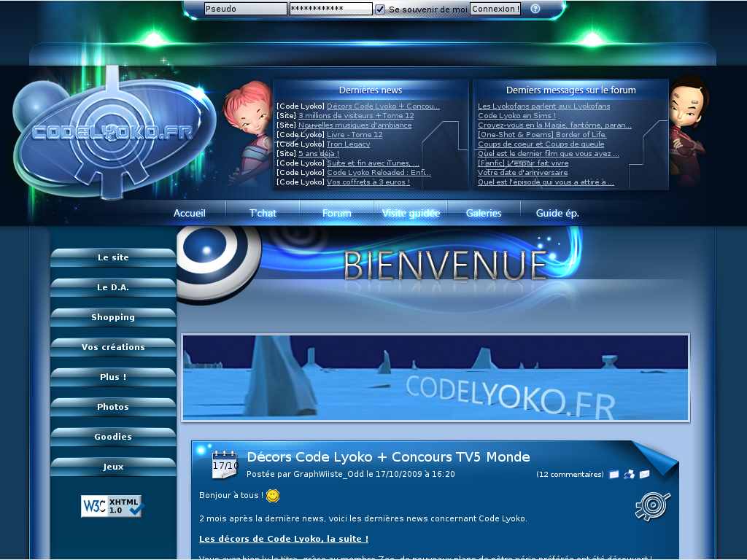Image resolution: width=747 pixels, height=560 pixels.
Task: Click the (12 commentaires) link
Action: pos(570,474)
